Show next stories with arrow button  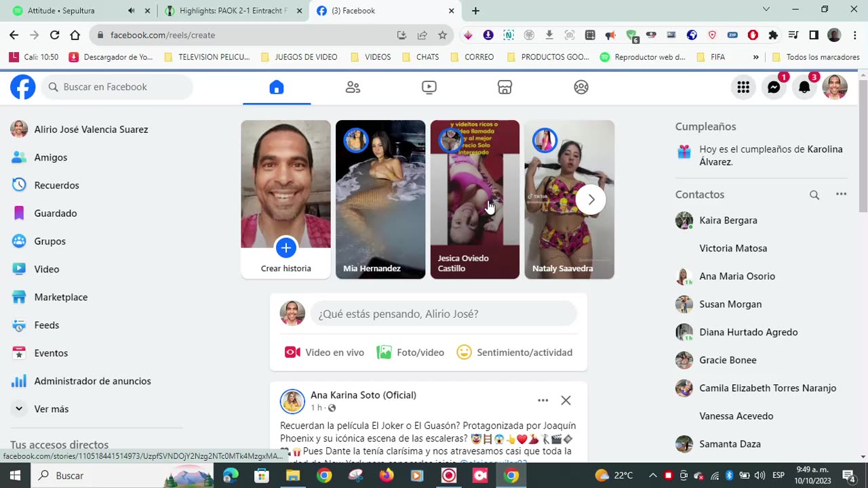click(591, 199)
